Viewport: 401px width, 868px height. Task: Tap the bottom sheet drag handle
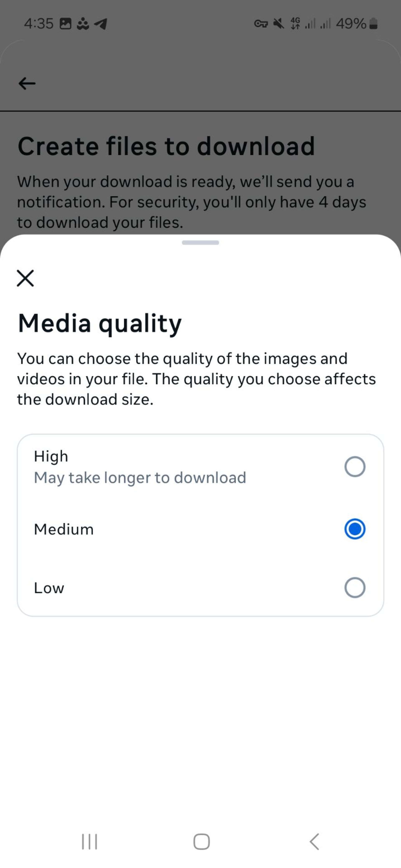coord(200,243)
